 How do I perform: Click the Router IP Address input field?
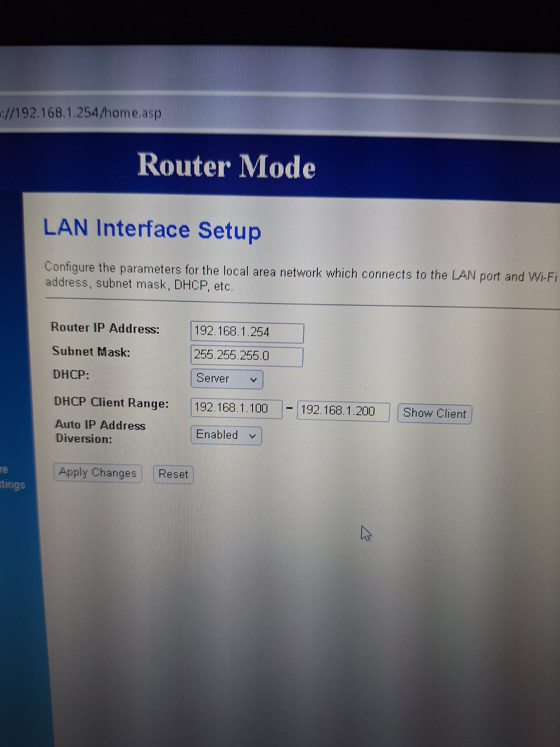pos(247,333)
